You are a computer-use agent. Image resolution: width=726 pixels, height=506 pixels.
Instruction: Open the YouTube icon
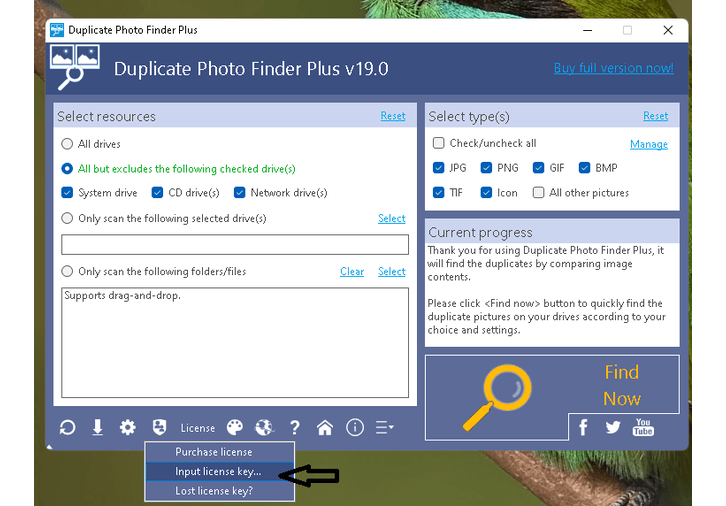tap(643, 427)
